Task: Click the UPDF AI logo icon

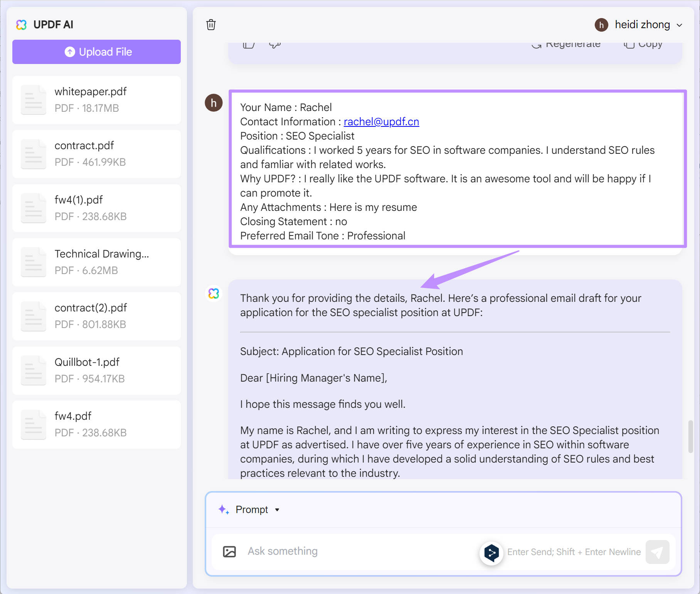Action: click(x=22, y=24)
